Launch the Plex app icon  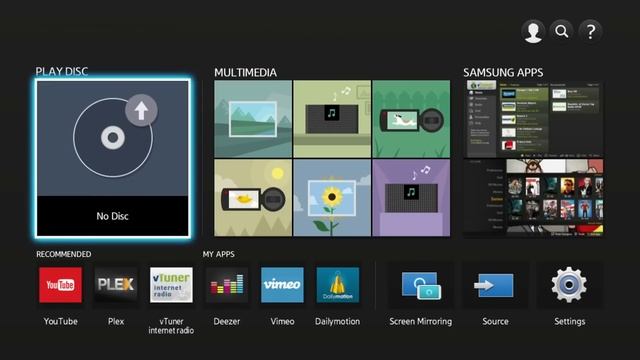pos(116,285)
